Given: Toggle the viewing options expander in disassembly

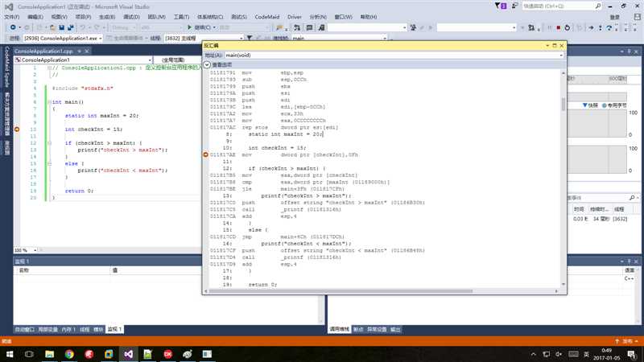Looking at the screenshot, I should tap(207, 65).
